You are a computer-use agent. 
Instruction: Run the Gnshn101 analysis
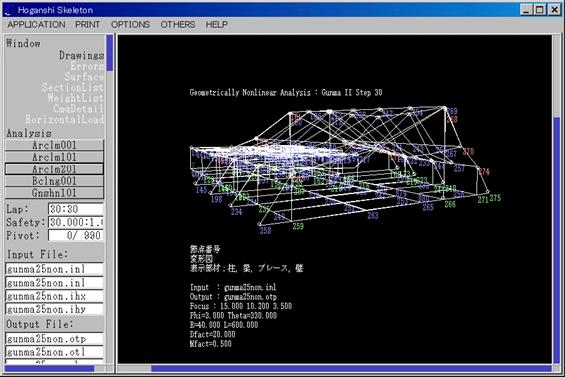coord(54,193)
